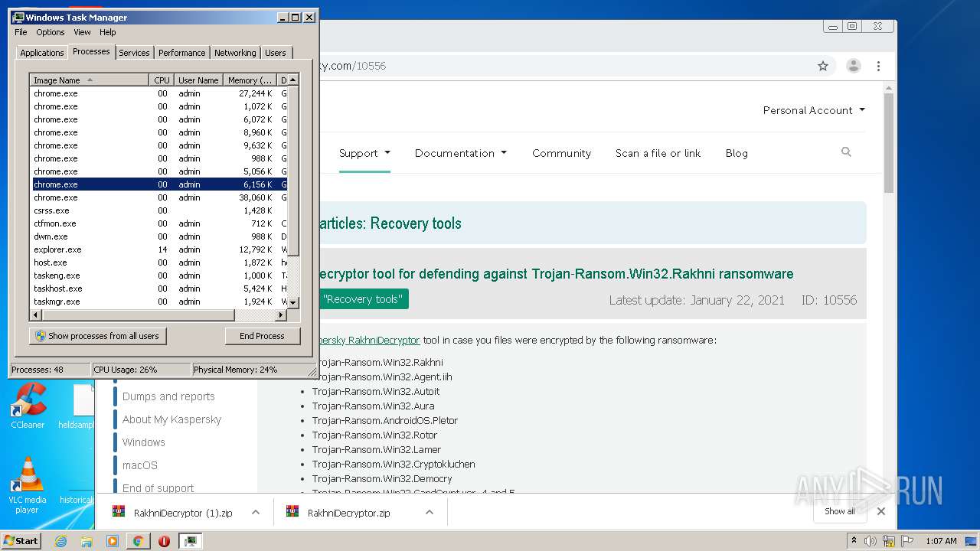
Task: Sort processes by Memory column
Action: 250,80
